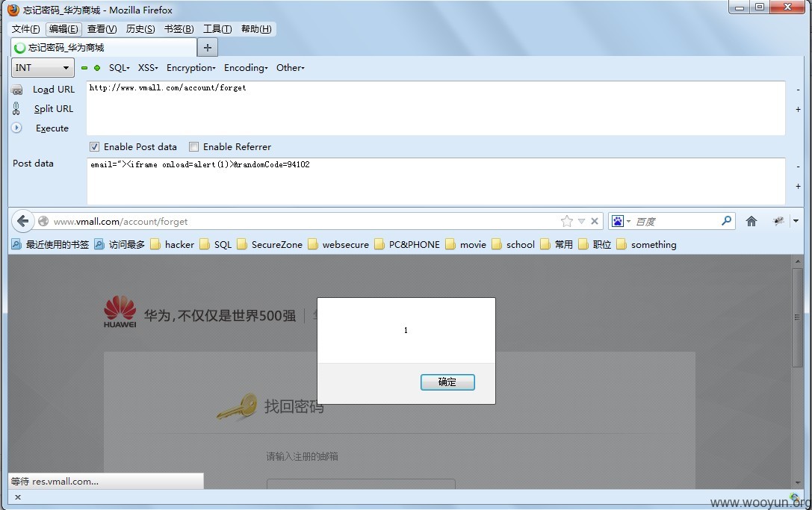The width and height of the screenshot is (812, 510).
Task: Open the SQL bookmark folder
Action: (216, 244)
